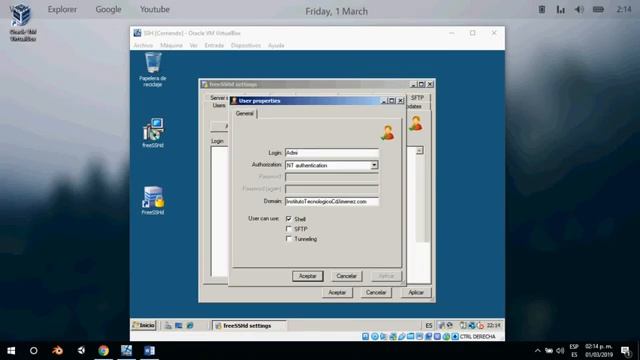Image resolution: width=640 pixels, height=360 pixels.
Task: Open the Archivo menu in VirtualBox
Action: click(143, 45)
